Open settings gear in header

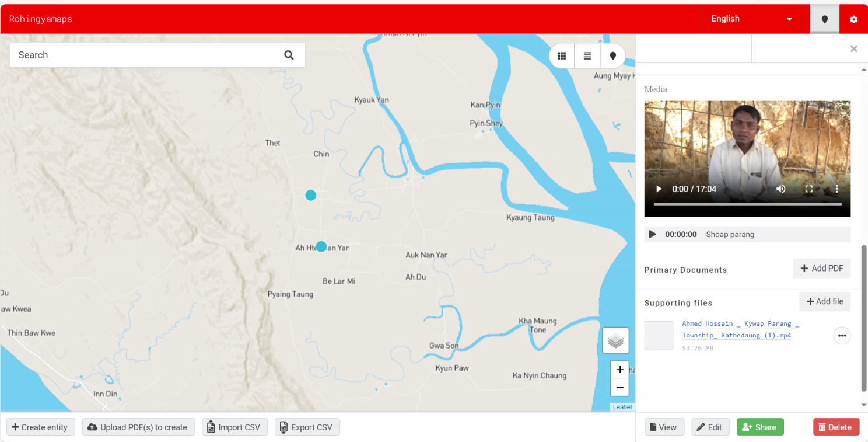[x=854, y=19]
